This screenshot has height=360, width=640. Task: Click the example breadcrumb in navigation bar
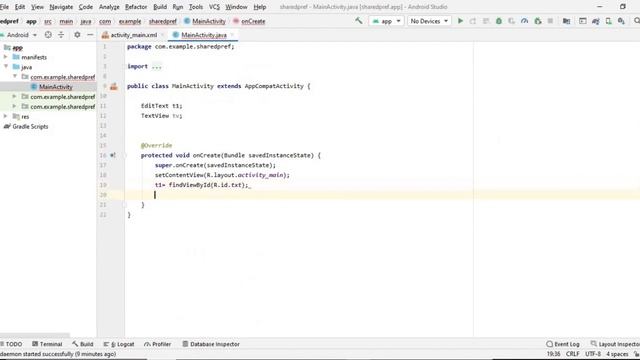coord(130,21)
